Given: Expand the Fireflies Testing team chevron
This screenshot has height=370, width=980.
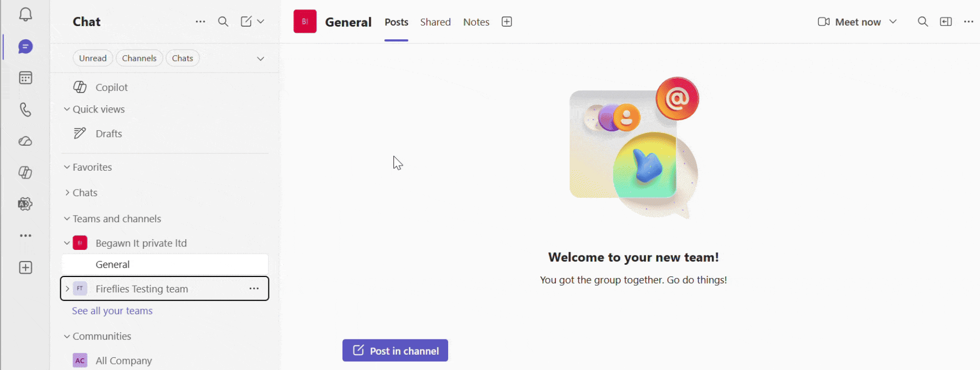Looking at the screenshot, I should coord(67,289).
